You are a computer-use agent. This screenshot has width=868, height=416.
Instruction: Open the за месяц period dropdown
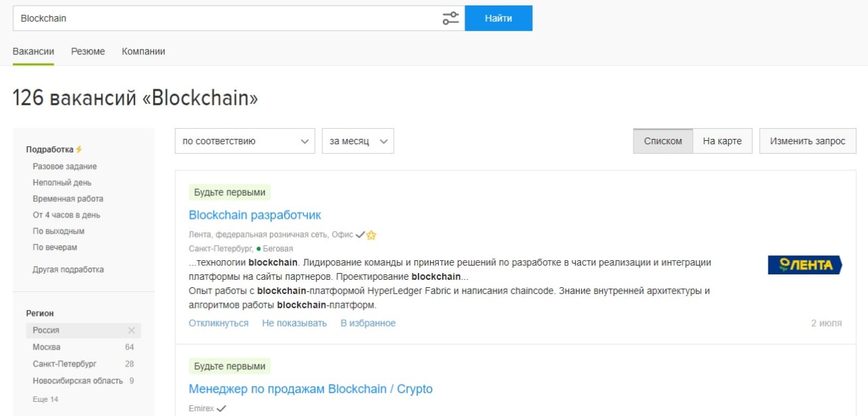pos(357,141)
